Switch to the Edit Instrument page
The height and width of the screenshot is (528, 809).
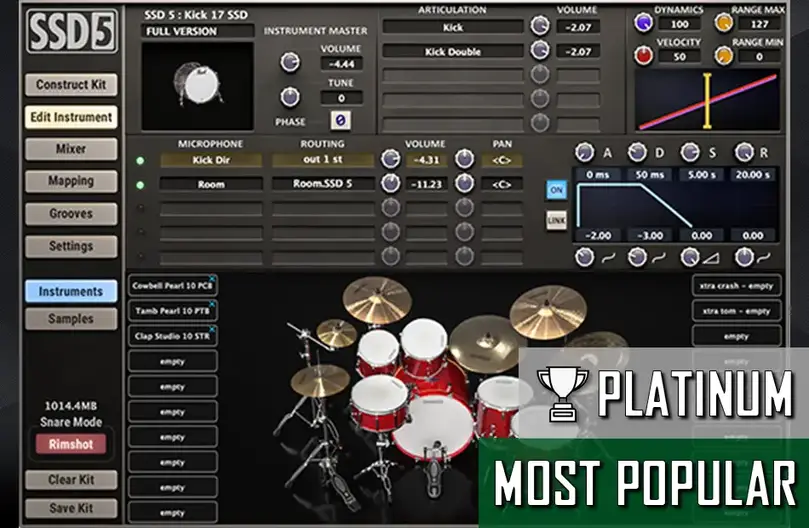pyautogui.click(x=71, y=117)
